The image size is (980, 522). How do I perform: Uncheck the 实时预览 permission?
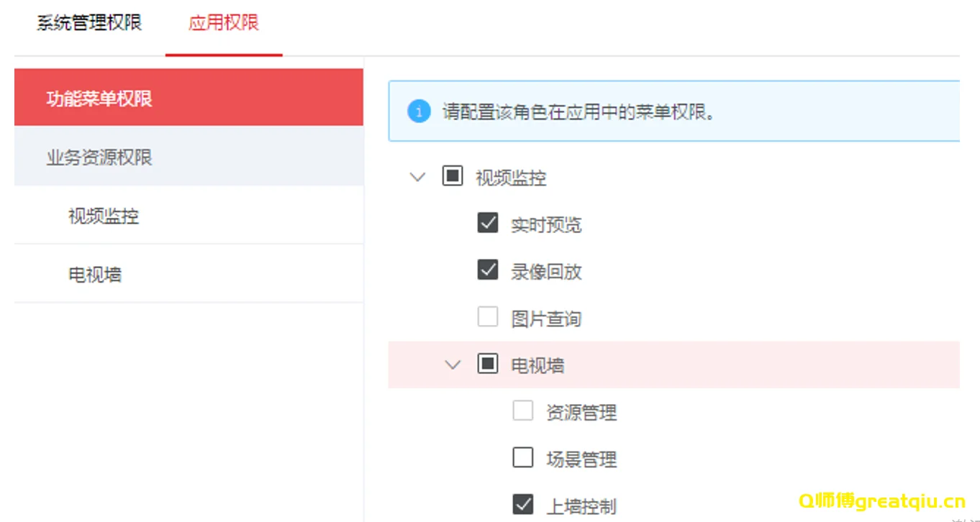click(487, 223)
